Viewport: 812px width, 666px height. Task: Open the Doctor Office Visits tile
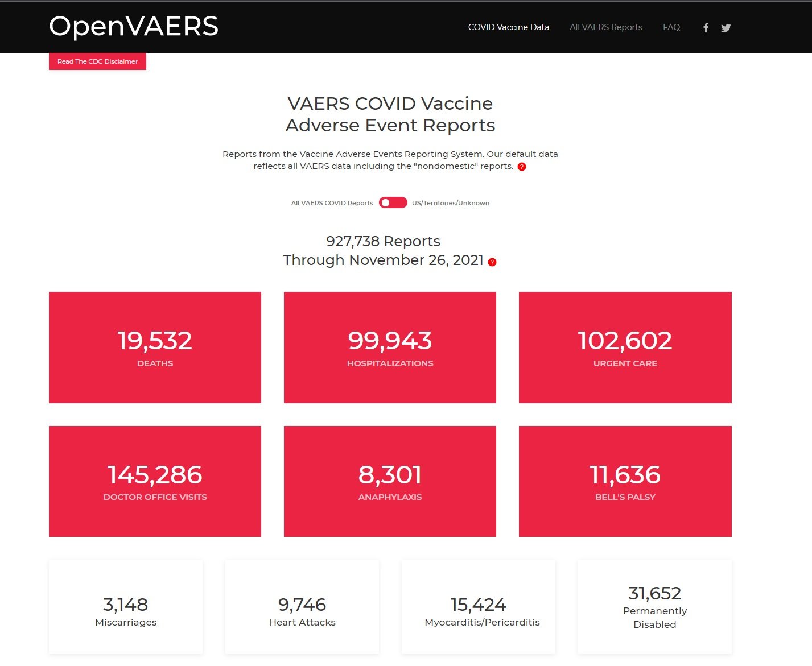pos(155,481)
